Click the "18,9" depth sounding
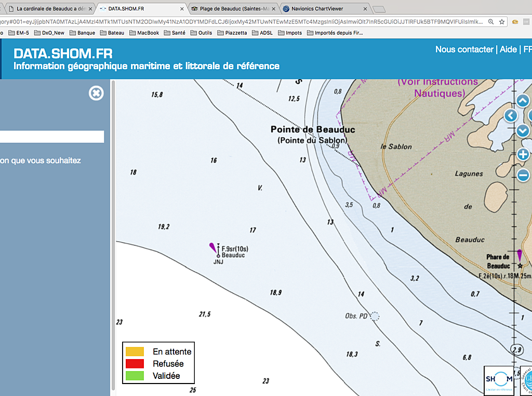 coord(275,293)
